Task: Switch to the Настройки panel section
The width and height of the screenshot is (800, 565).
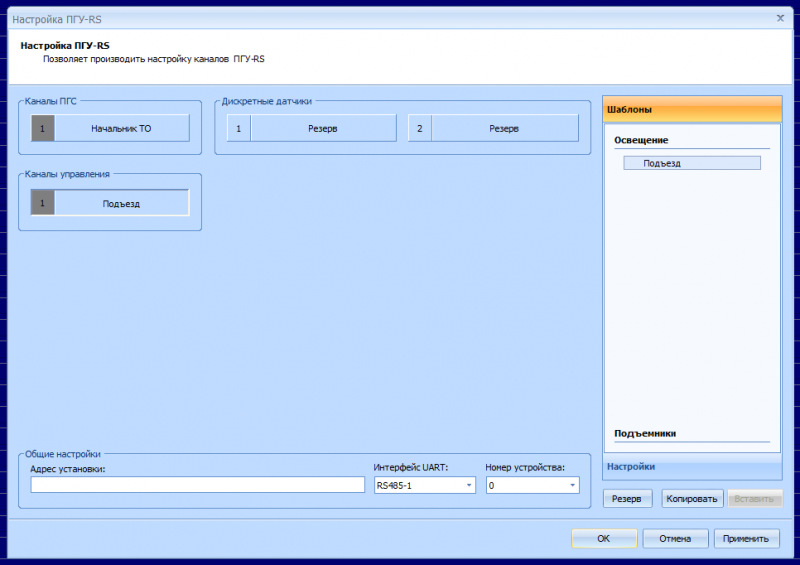Action: coord(692,466)
